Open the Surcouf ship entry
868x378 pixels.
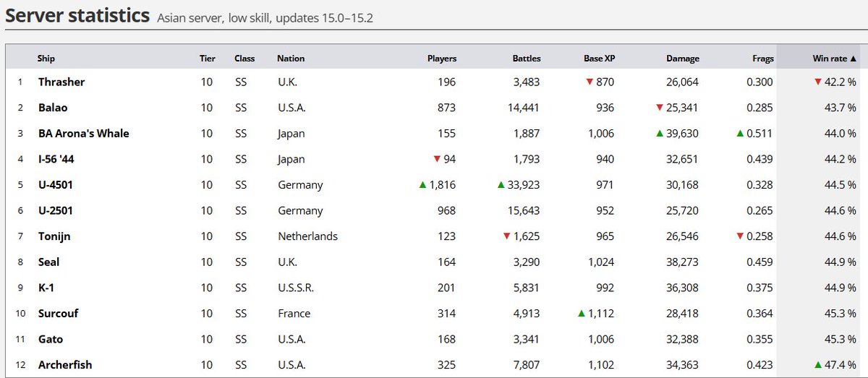(x=58, y=314)
